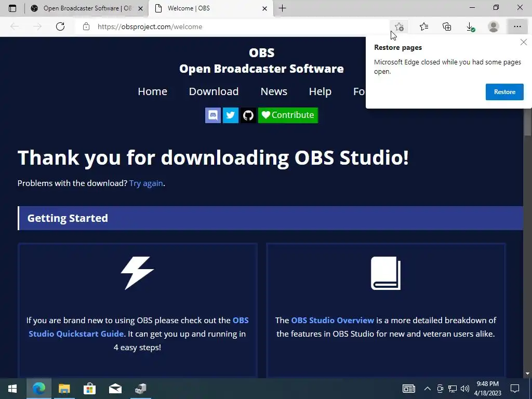Open the volume control tray icon
The width and height of the screenshot is (532, 399).
465,389
